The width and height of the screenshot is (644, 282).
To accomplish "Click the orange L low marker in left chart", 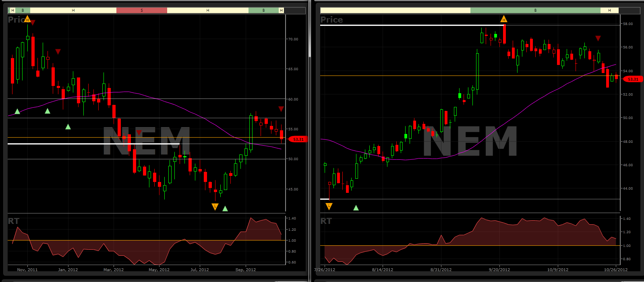I will [215, 207].
